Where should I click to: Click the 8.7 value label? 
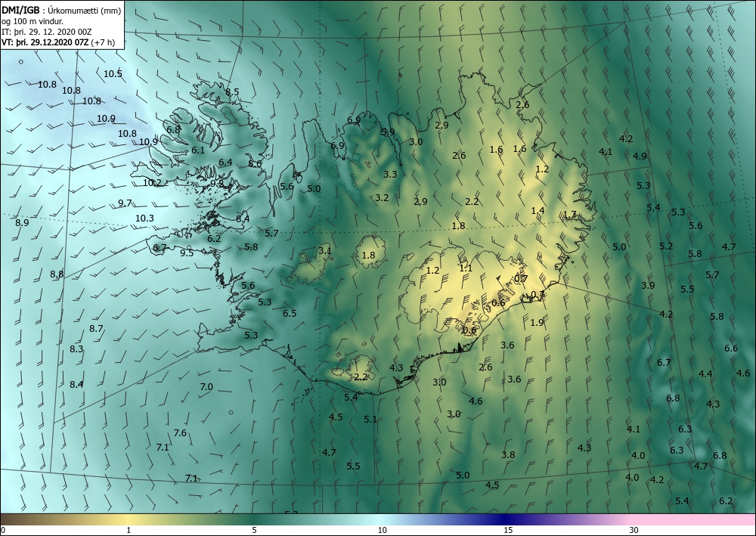(x=97, y=328)
